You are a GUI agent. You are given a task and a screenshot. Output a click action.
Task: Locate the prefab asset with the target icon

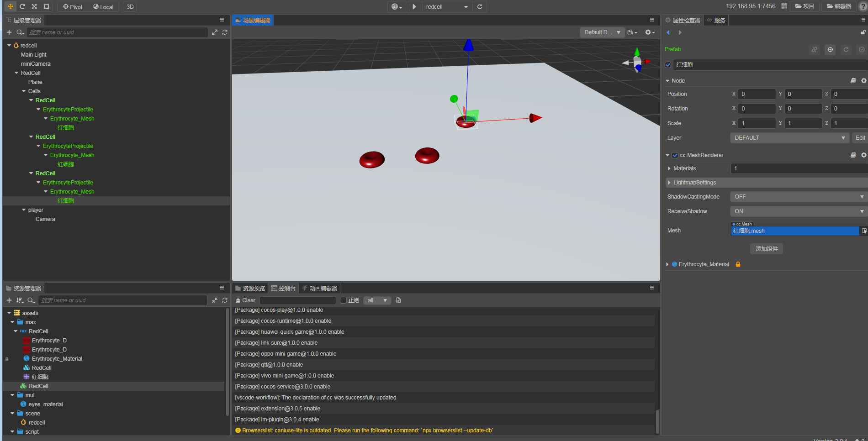click(830, 49)
